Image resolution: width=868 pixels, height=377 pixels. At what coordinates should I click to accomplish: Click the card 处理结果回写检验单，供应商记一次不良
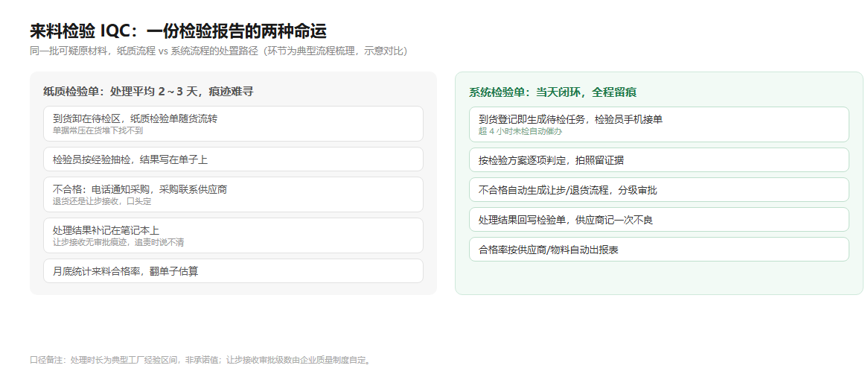tap(659, 220)
